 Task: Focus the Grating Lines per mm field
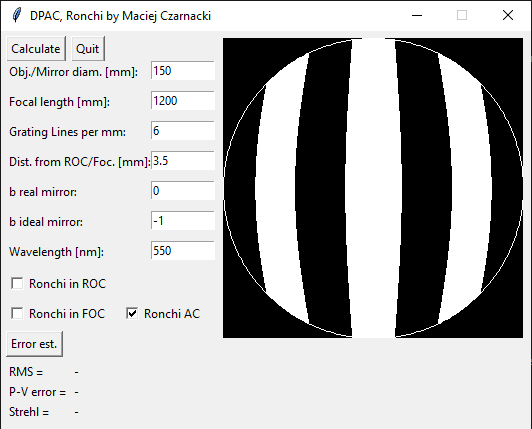(183, 131)
